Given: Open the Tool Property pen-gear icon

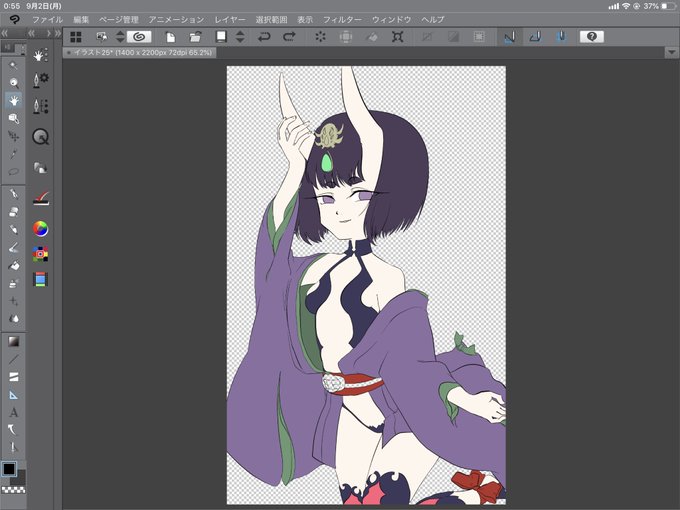Looking at the screenshot, I should click(40, 80).
